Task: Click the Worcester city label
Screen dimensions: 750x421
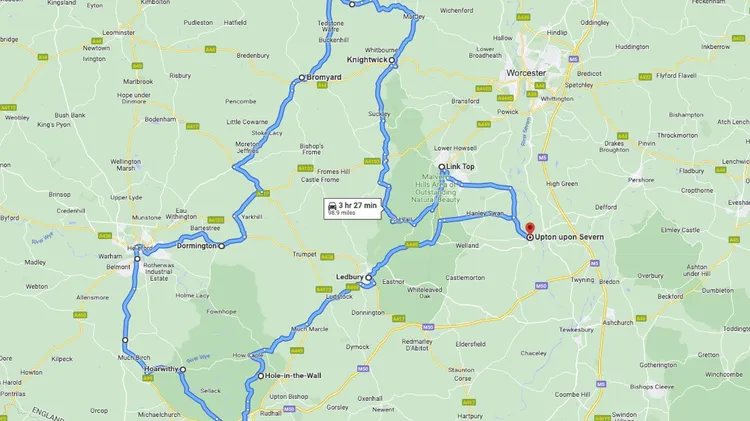Action: click(x=526, y=73)
